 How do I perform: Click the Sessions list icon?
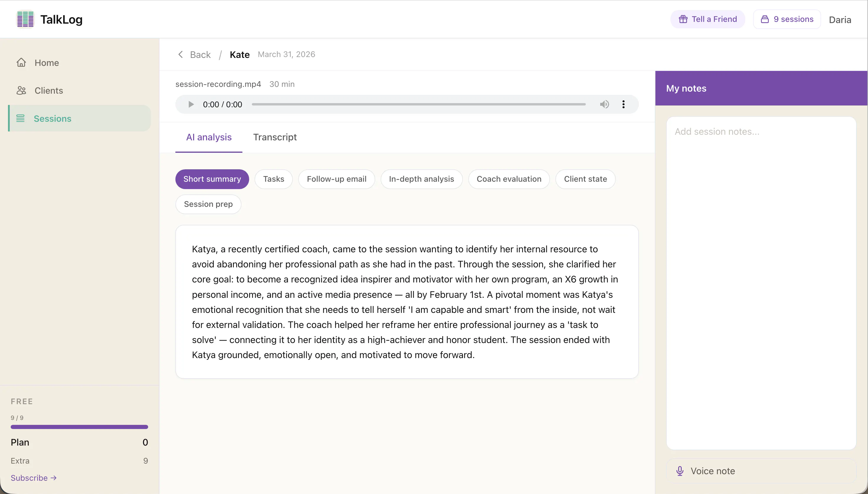[x=21, y=118]
